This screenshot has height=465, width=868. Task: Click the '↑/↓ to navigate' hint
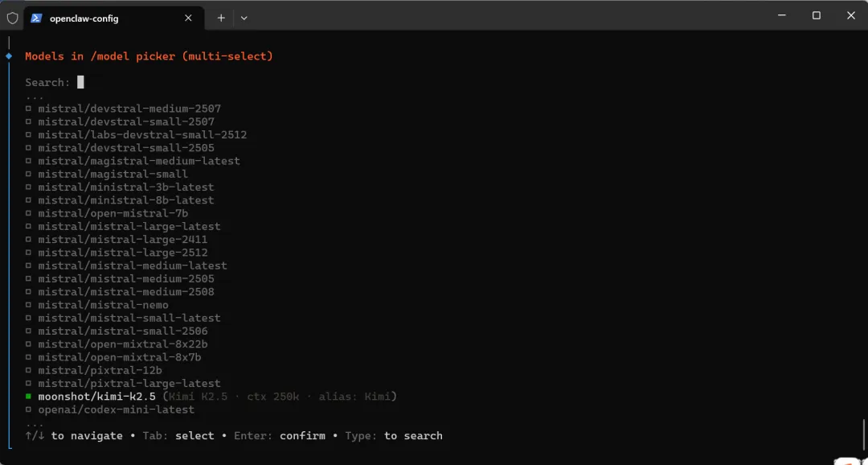pyautogui.click(x=74, y=435)
